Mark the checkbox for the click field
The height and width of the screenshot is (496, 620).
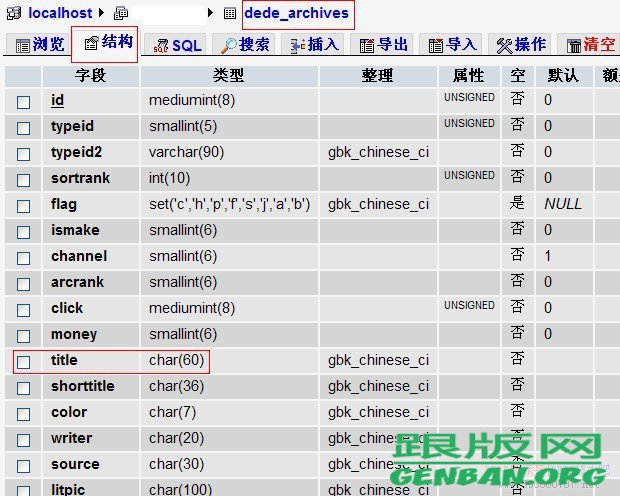pyautogui.click(x=24, y=309)
